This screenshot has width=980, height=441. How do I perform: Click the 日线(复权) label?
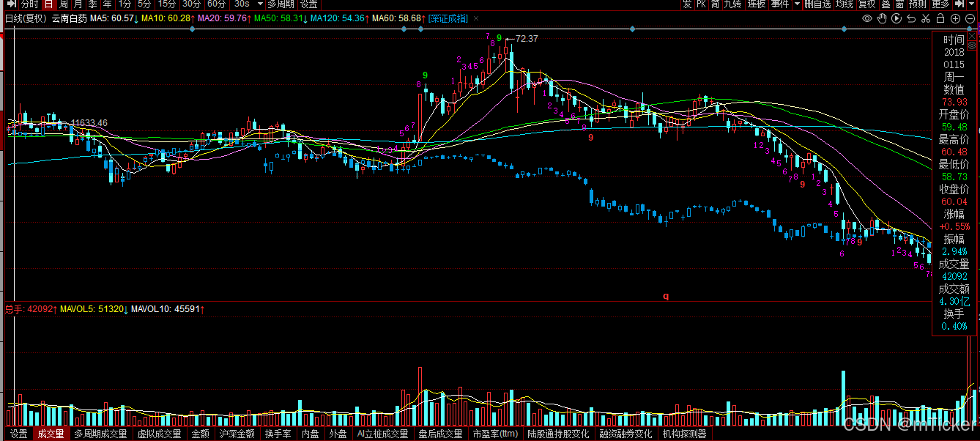click(x=26, y=18)
